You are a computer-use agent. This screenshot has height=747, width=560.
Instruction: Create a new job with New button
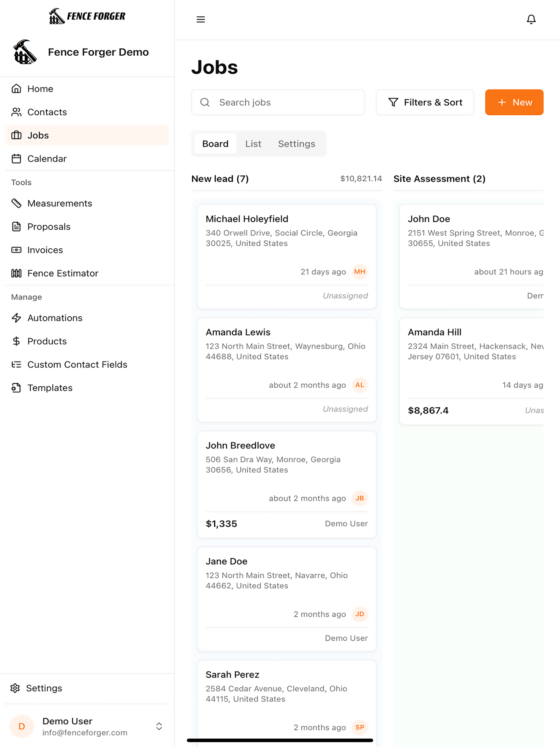514,102
